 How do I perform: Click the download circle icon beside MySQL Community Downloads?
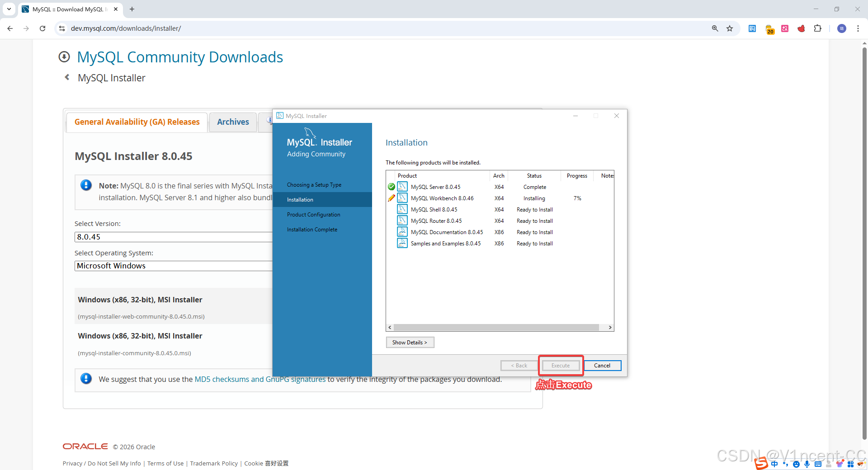pos(64,57)
